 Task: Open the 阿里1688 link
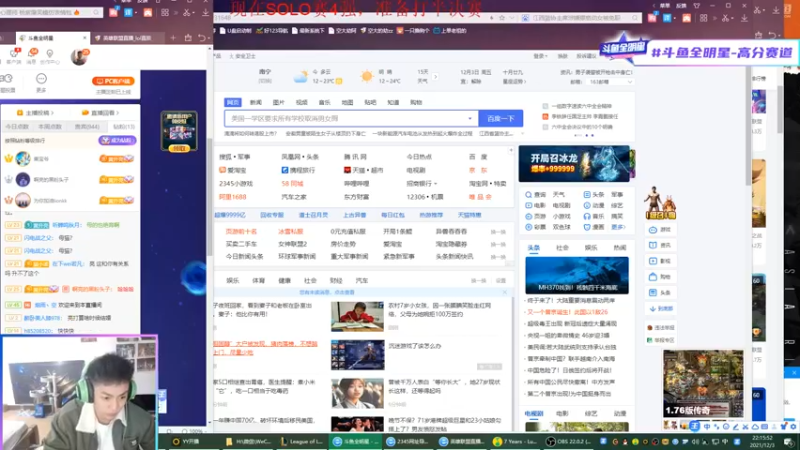232,196
